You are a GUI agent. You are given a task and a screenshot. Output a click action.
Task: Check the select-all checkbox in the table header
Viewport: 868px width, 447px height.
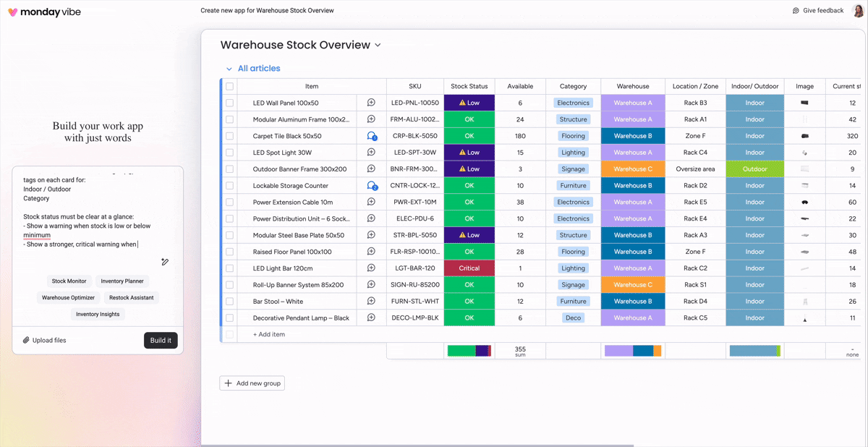(229, 86)
